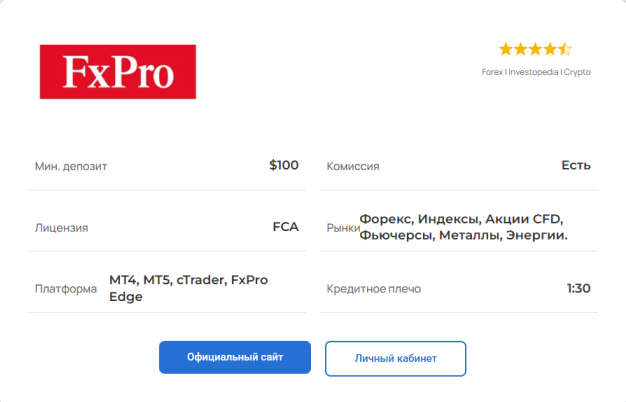Click the Forex rating source text
The width and height of the screenshot is (626, 402).
492,72
